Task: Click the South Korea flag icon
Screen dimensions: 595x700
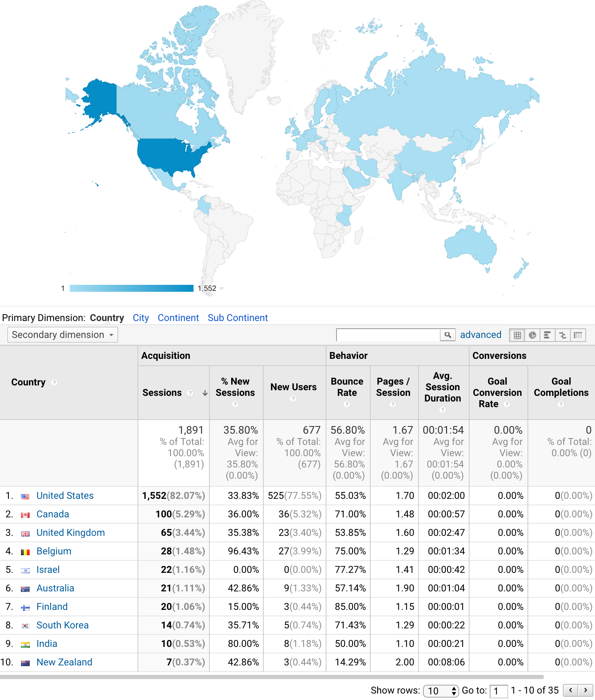Action: point(25,626)
